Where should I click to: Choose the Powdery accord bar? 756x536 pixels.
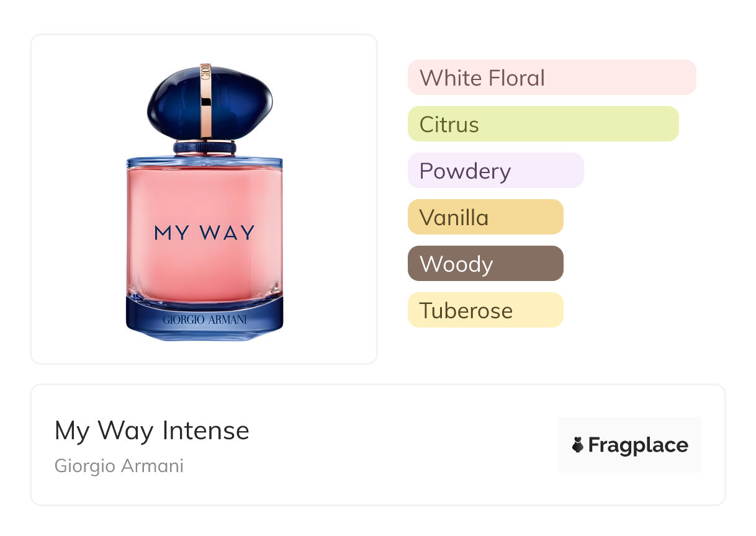(496, 171)
